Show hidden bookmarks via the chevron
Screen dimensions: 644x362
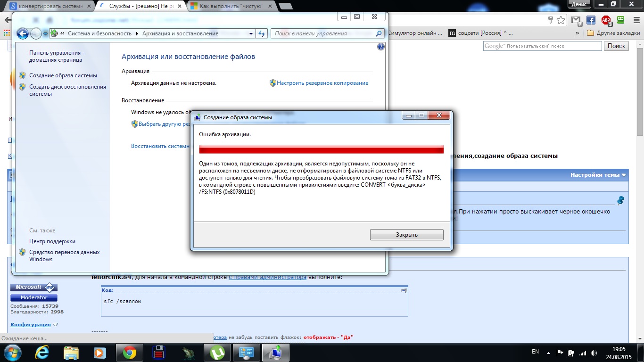coord(578,33)
